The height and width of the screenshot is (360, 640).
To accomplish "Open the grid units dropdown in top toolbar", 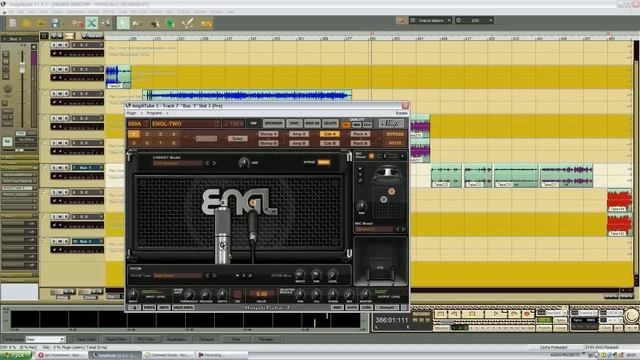I will click(x=474, y=20).
